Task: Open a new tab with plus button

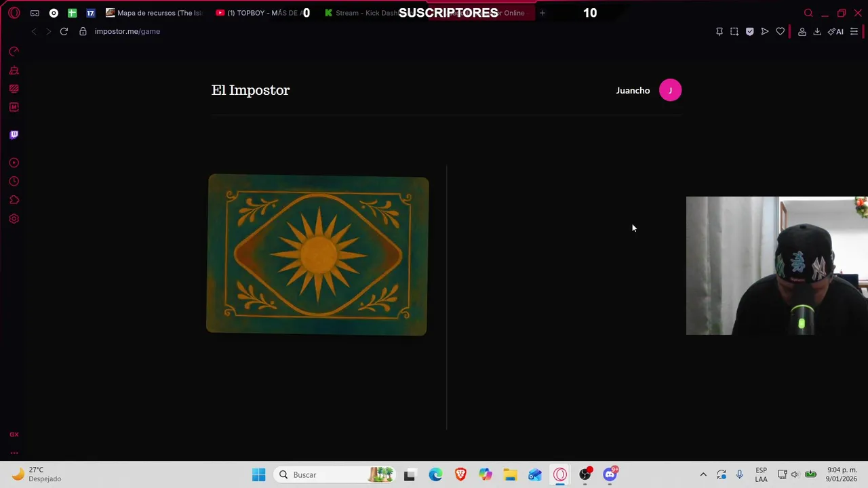Action: tap(542, 13)
